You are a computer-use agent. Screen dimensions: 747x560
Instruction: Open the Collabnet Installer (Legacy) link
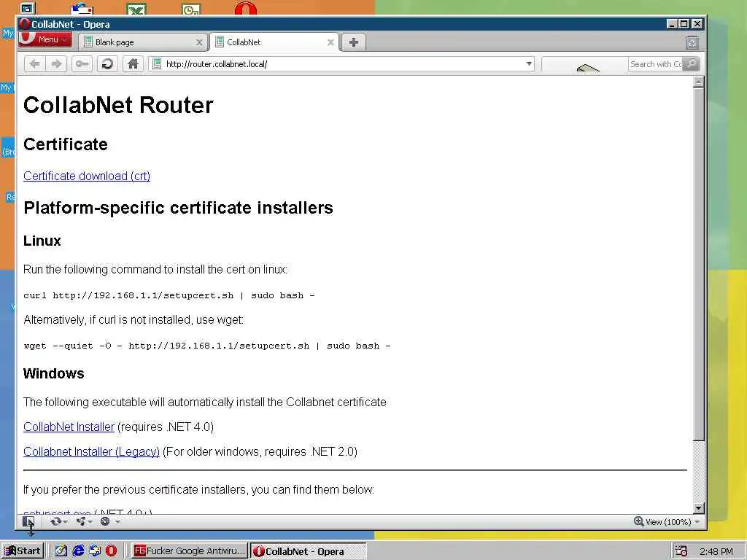tap(91, 451)
